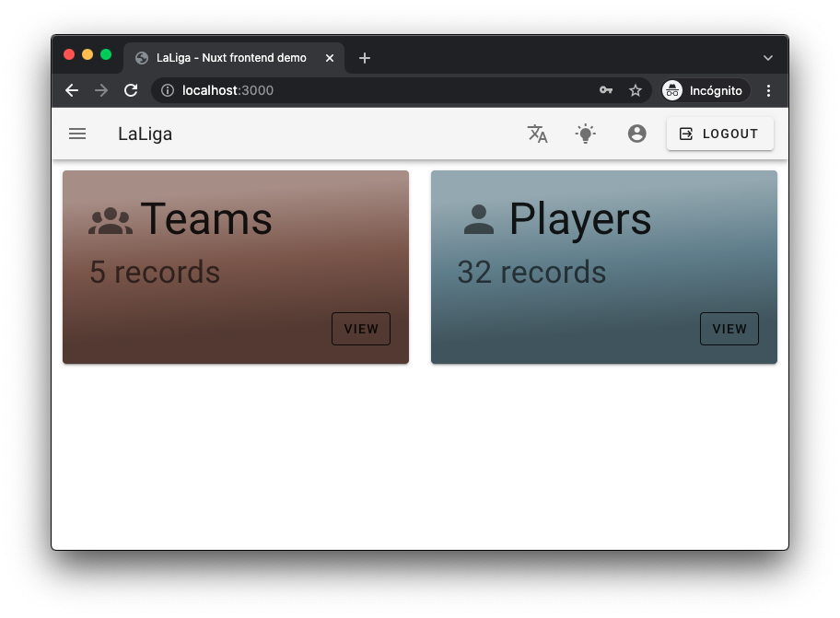Click the Incógnito profile chip
840x618 pixels.
tap(705, 90)
